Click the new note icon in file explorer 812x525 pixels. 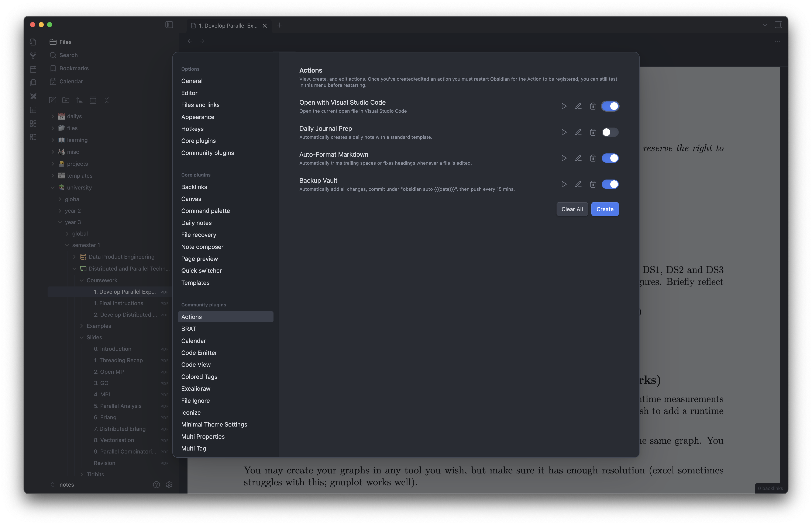tap(52, 100)
